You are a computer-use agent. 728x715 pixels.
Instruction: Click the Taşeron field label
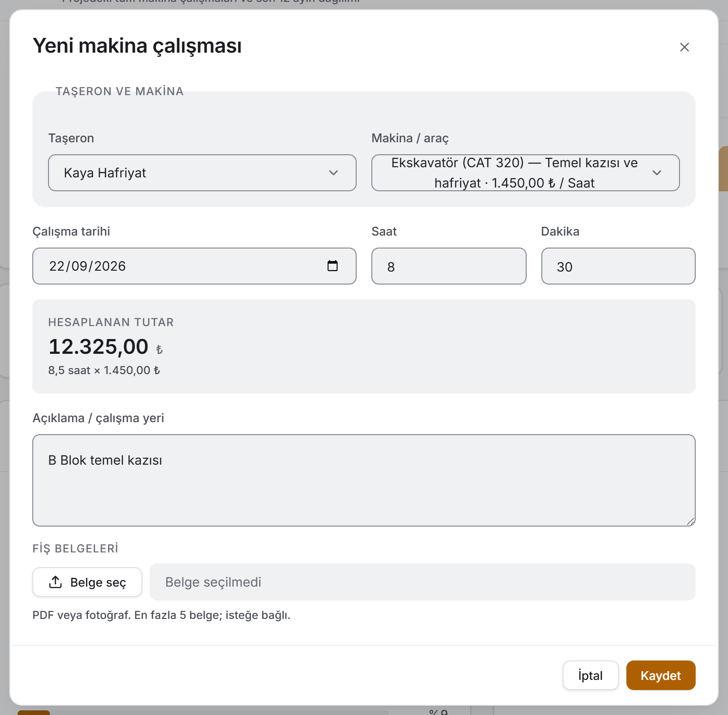[71, 138]
